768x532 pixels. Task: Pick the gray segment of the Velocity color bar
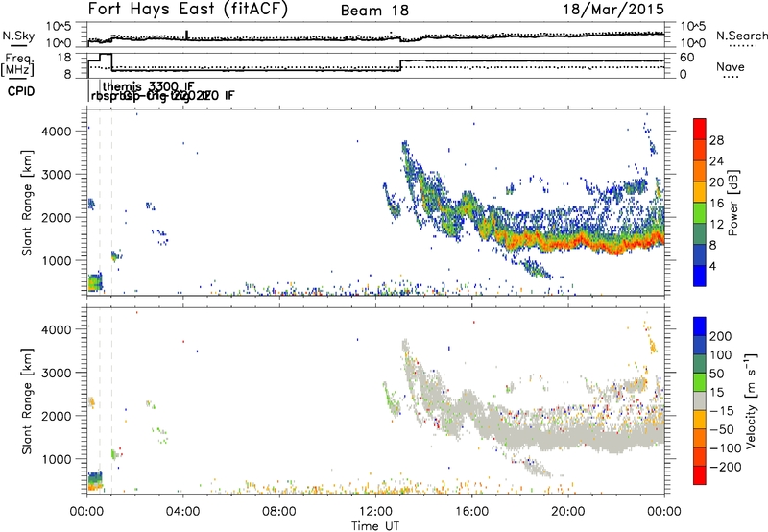(x=700, y=400)
